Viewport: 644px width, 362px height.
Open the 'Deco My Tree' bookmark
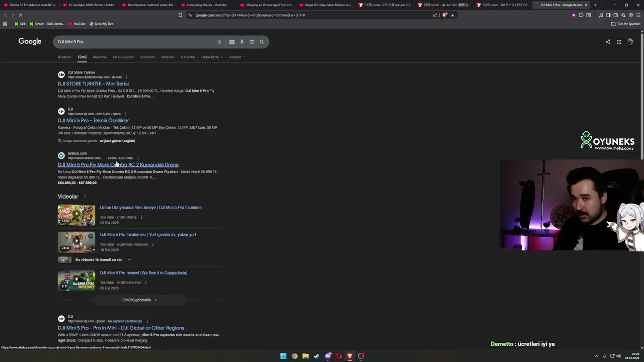tap(101, 24)
